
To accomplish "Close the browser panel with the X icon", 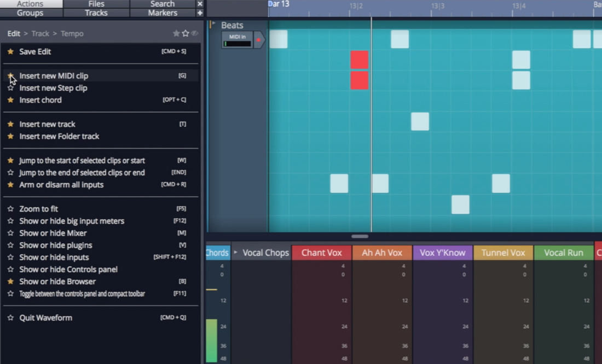I will click(x=200, y=4).
